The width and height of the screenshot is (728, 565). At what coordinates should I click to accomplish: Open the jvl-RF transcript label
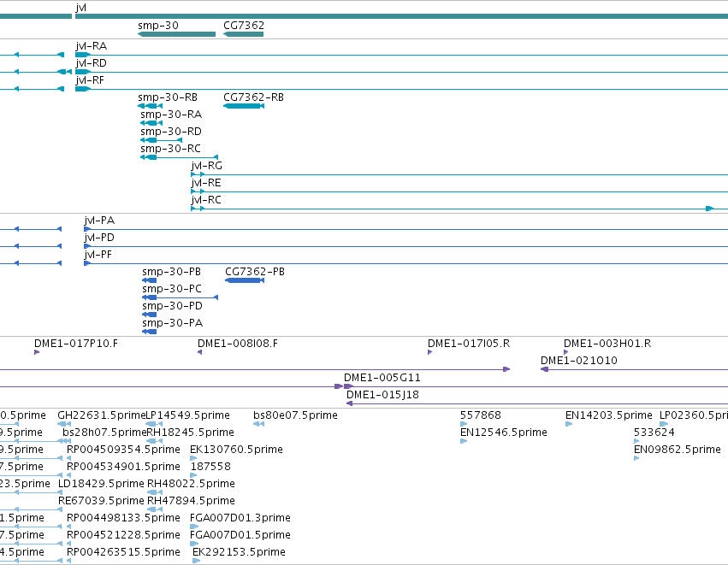[90, 80]
